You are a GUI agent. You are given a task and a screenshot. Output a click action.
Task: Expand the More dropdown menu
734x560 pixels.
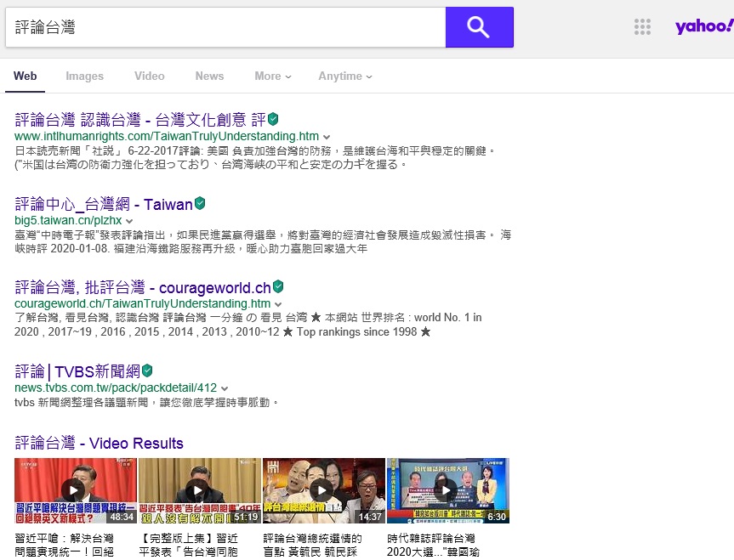[272, 76]
